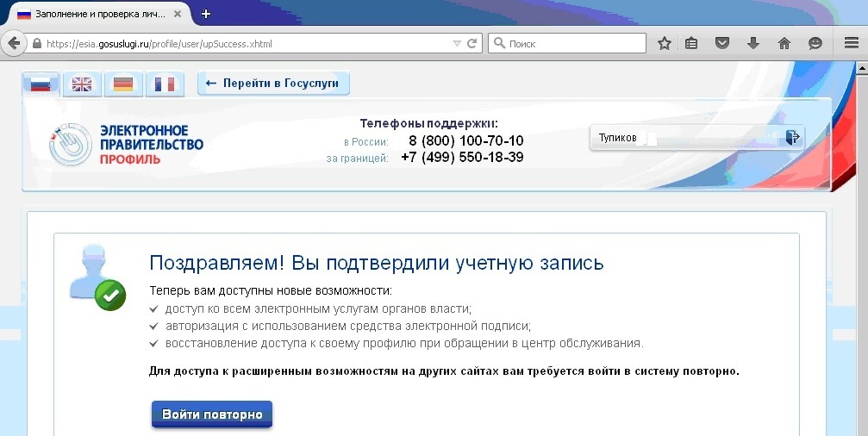
Task: Go back to the previous page
Action: (x=14, y=43)
